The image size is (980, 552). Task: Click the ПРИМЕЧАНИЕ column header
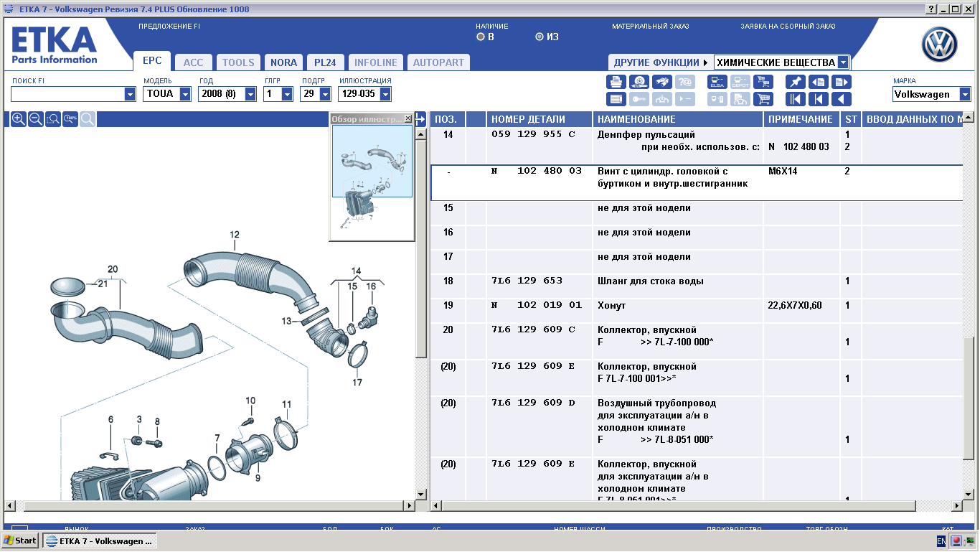[x=801, y=119]
